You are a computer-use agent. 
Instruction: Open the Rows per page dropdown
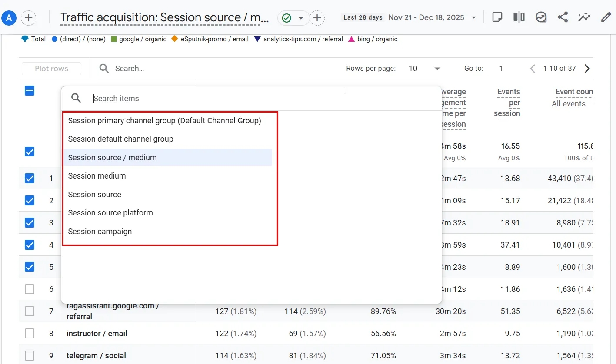click(424, 69)
